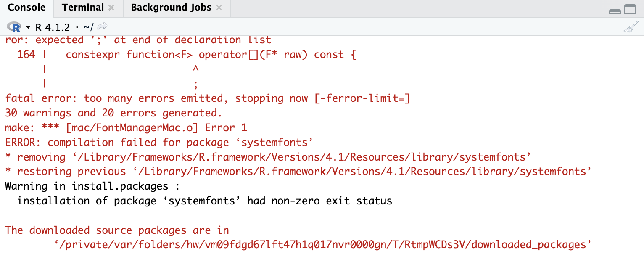Close the Background Jobs tab
This screenshot has width=644, height=254.
tap(219, 8)
